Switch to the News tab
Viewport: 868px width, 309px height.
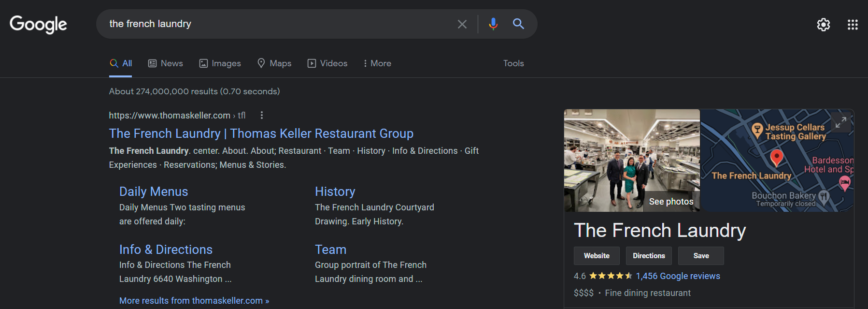pos(165,63)
